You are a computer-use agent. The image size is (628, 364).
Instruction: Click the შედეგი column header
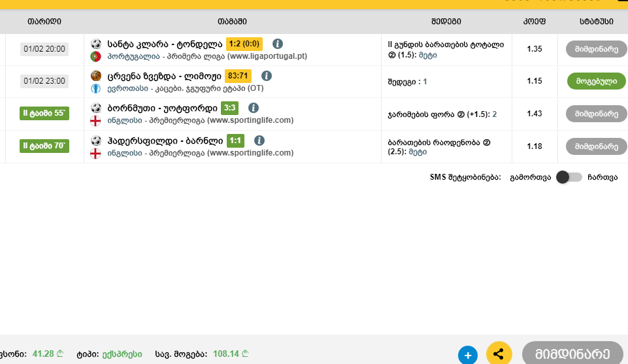point(446,22)
